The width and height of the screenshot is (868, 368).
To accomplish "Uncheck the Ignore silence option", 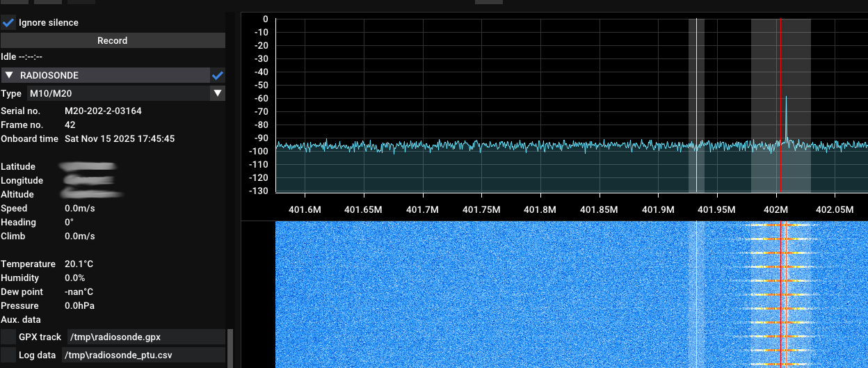I will (x=9, y=23).
